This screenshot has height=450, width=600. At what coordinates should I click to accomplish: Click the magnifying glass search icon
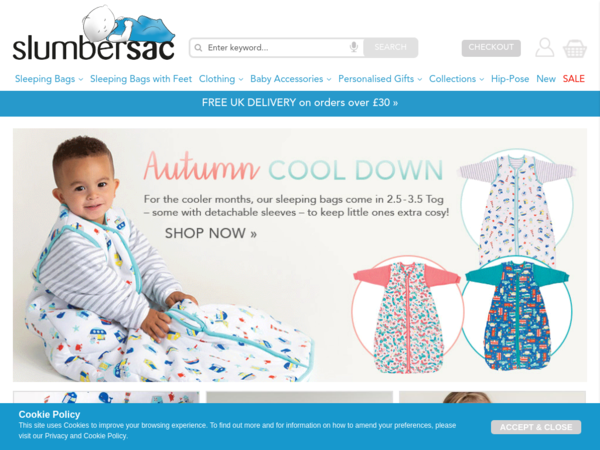coord(198,48)
